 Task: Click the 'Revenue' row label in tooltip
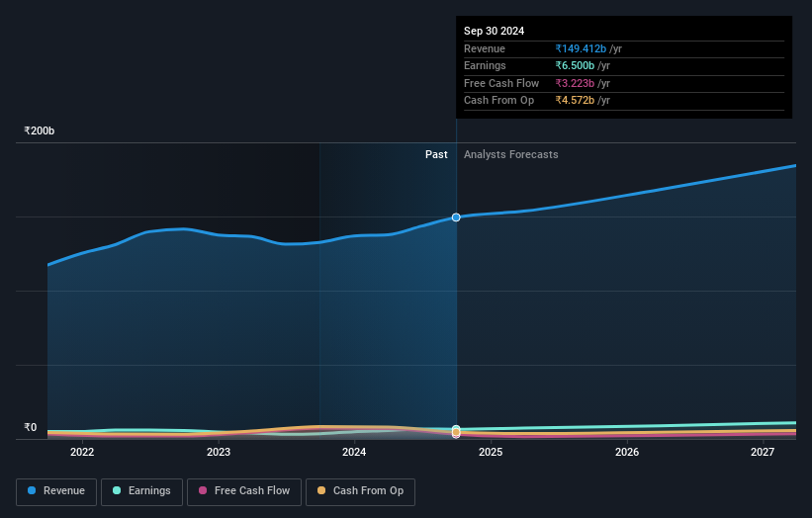click(485, 48)
